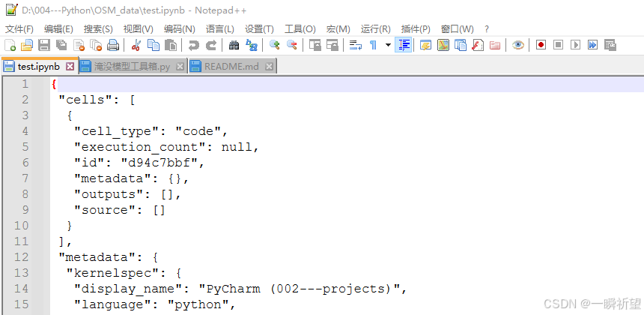This screenshot has width=644, height=315.
Task: Open the 宏(M) menu
Action: [x=338, y=28]
